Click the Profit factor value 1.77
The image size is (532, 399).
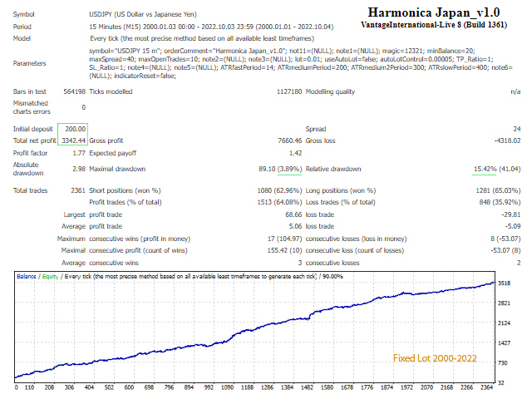tap(79, 153)
